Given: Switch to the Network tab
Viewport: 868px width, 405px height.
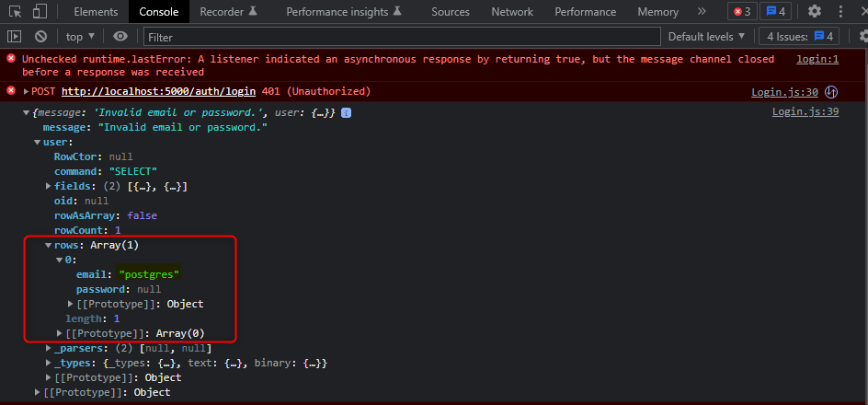Looking at the screenshot, I should pos(512,12).
